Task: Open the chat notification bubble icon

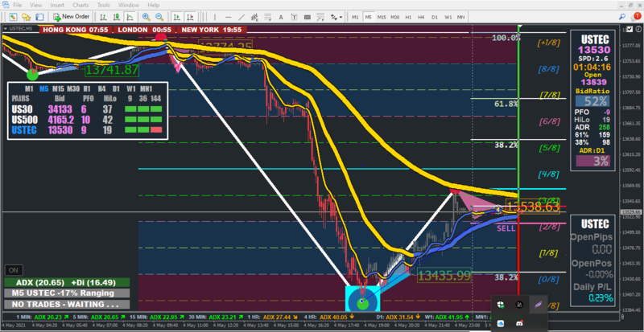Action: click(635, 17)
